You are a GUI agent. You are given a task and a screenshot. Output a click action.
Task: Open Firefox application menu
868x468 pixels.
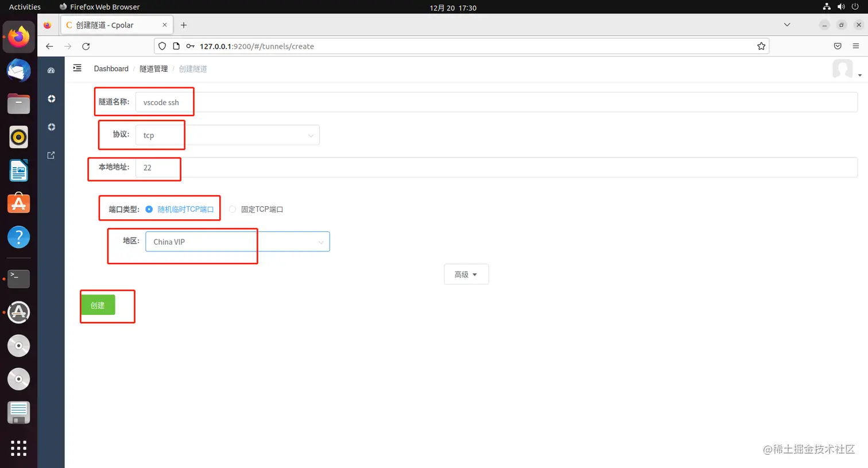point(856,46)
